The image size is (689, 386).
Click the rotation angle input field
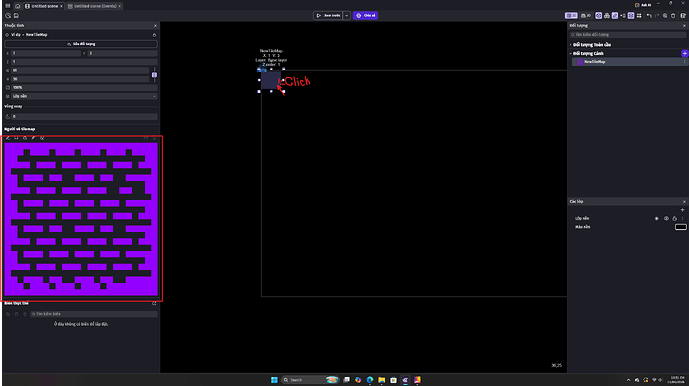(x=84, y=117)
